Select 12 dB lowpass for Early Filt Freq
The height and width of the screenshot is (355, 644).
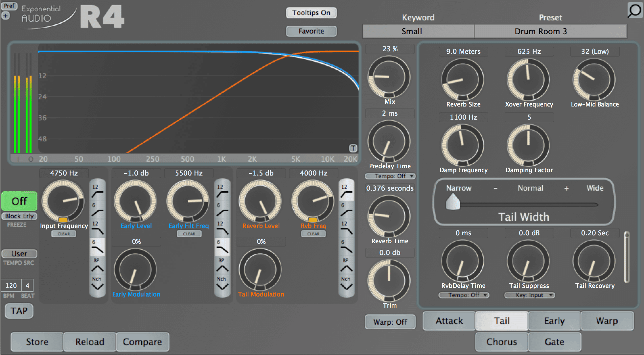coord(222,228)
